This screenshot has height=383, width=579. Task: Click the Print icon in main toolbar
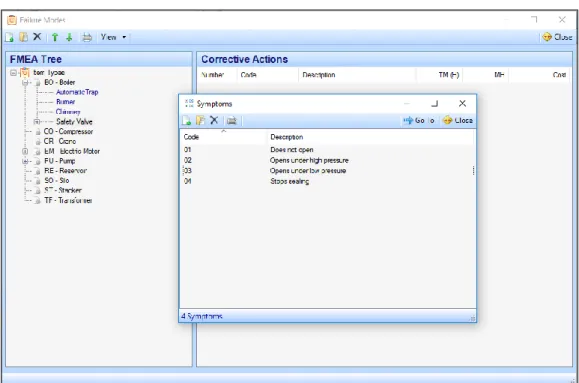point(87,37)
